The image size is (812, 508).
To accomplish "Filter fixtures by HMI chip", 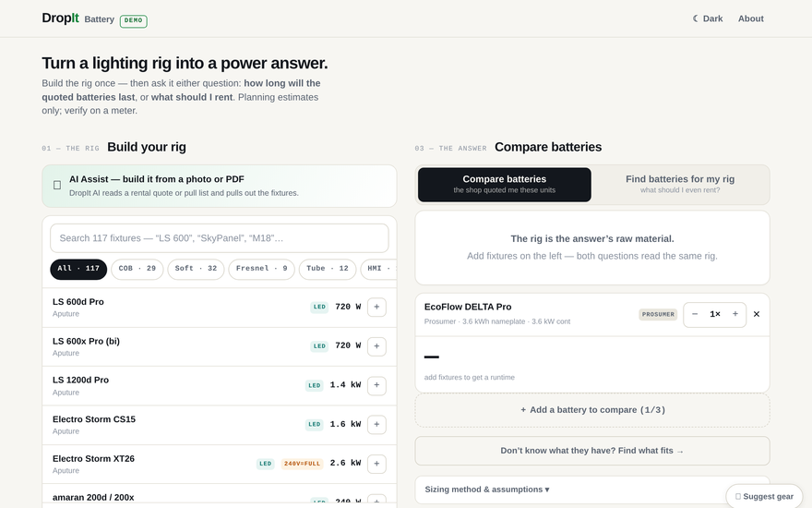I will click(378, 269).
